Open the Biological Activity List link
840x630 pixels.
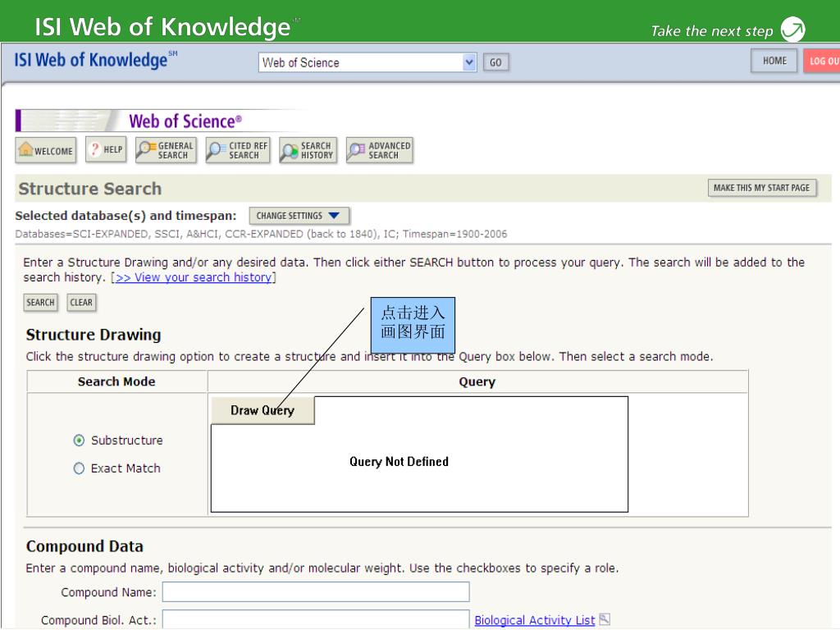pyautogui.click(x=535, y=620)
